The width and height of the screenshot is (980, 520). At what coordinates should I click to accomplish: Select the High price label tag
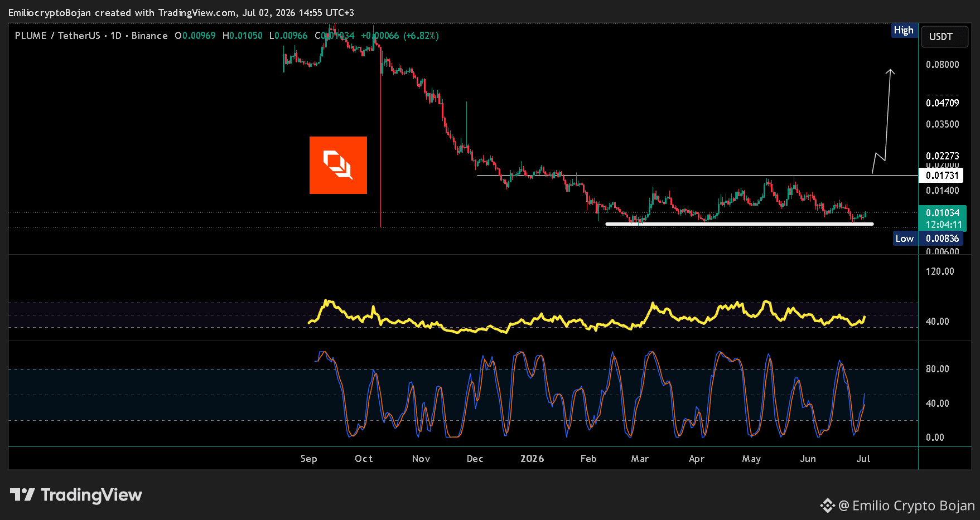[904, 30]
